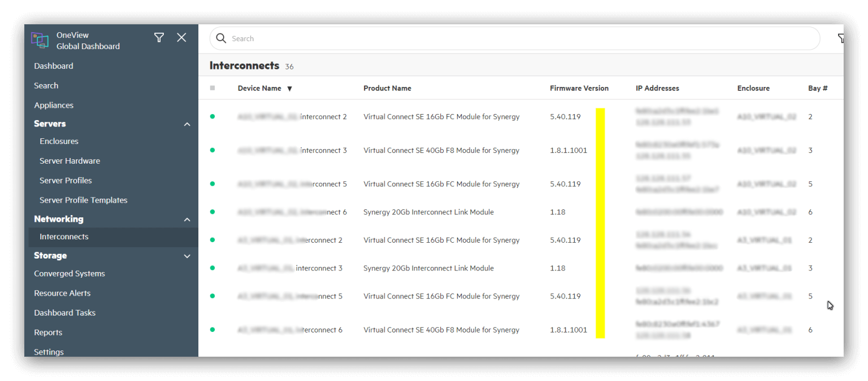Open the filter icon right of the search bar
Viewport: 868px width, 381px height.
click(x=842, y=38)
